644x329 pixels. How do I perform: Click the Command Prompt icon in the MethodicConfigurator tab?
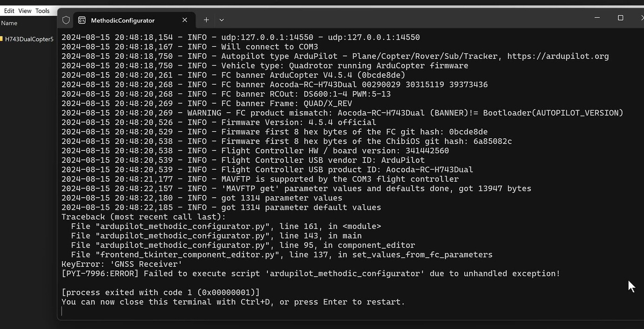pos(82,20)
